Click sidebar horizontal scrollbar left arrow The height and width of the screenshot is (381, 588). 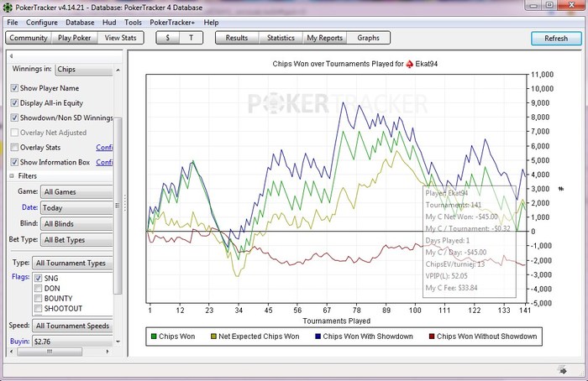tap(11, 352)
